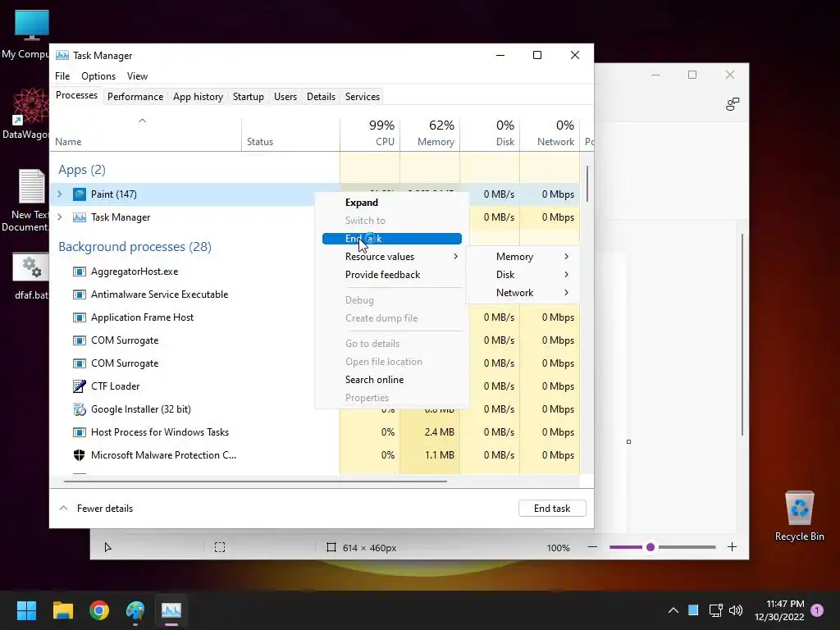
Task: Click the Microsoft Malware Protection shield icon
Action: (80, 455)
